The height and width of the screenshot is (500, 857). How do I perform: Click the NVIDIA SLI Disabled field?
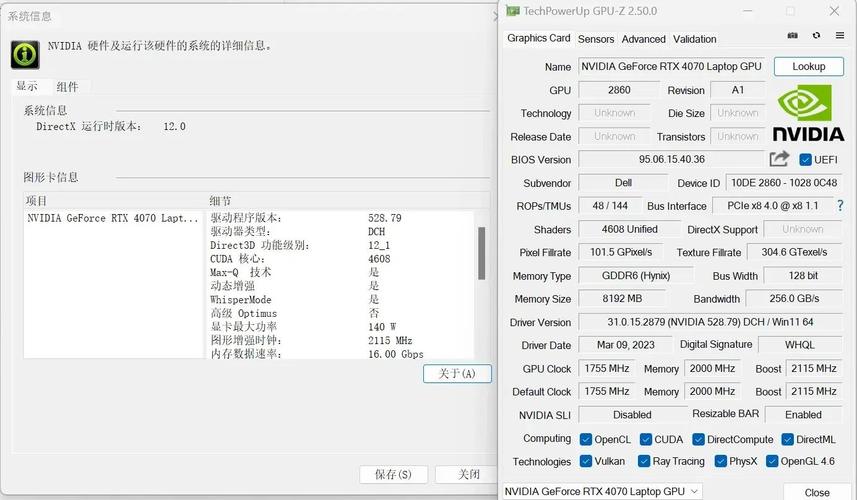click(x=632, y=415)
